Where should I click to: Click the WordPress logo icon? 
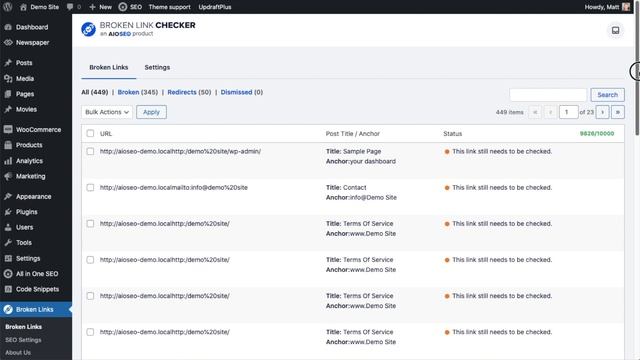coord(7,7)
